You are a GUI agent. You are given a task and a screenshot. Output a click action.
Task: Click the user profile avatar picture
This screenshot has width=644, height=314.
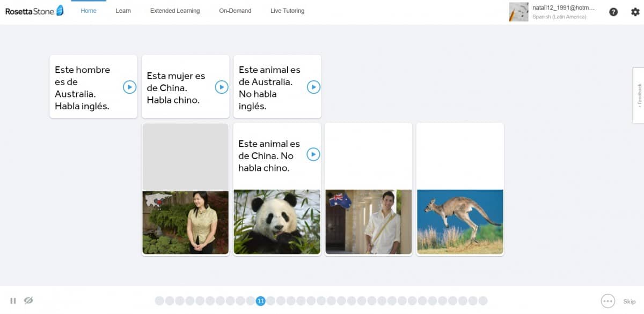tap(518, 12)
